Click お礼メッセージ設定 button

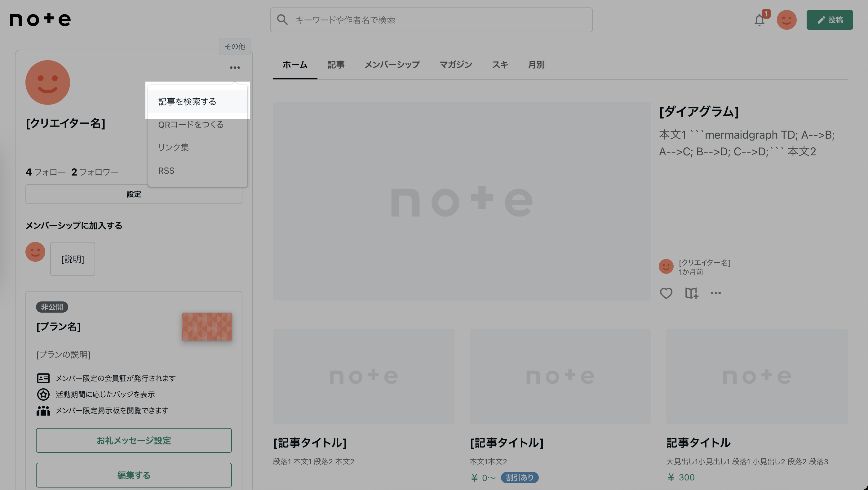(134, 440)
